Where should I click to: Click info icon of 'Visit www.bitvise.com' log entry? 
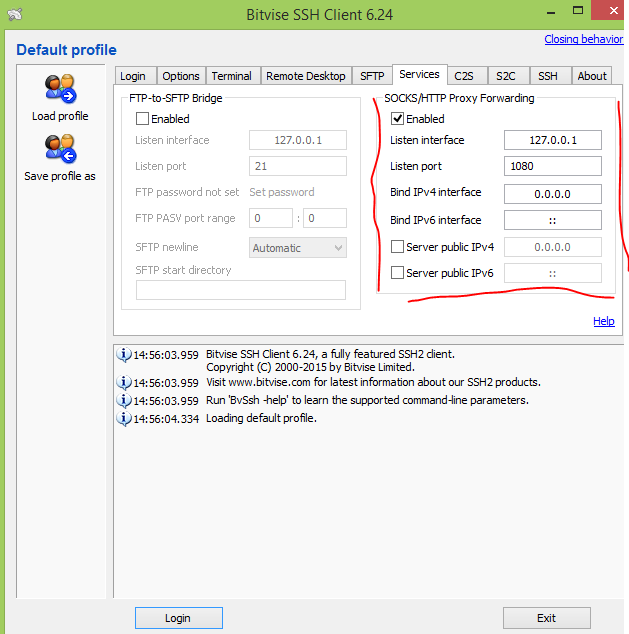pyautogui.click(x=124, y=382)
